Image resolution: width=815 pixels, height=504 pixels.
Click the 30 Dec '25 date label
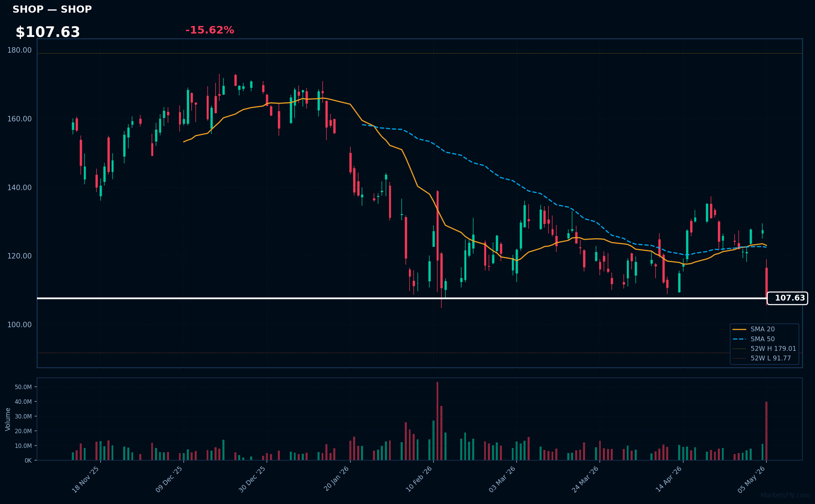click(x=252, y=479)
